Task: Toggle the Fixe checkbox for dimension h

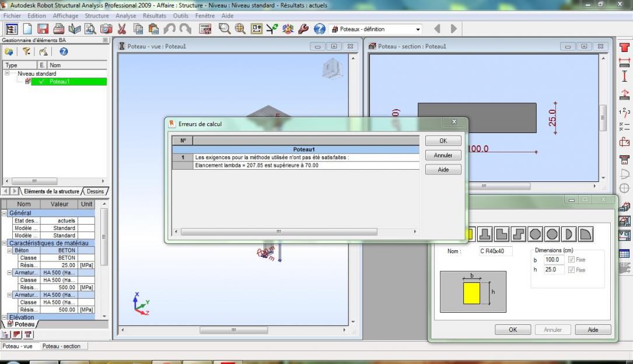Action: (571, 269)
